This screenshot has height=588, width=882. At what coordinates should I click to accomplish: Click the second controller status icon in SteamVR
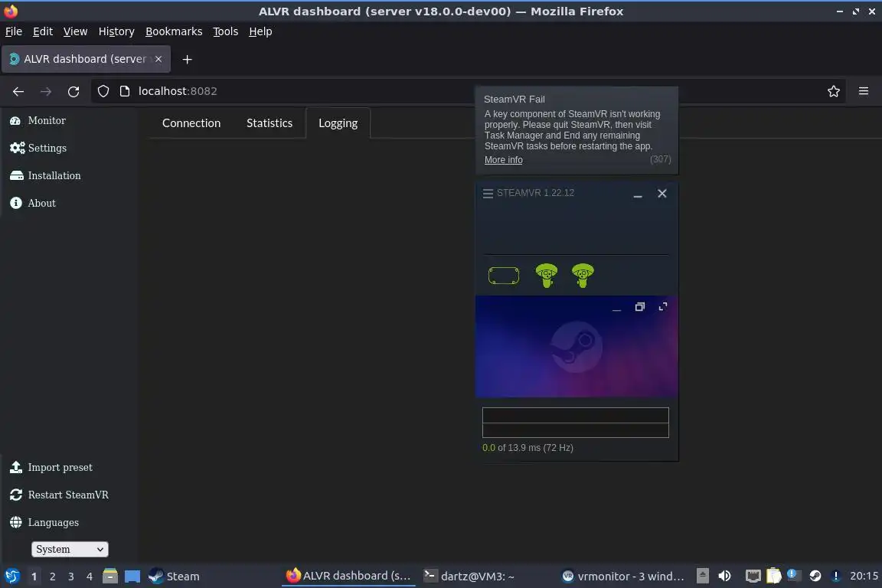pos(583,276)
